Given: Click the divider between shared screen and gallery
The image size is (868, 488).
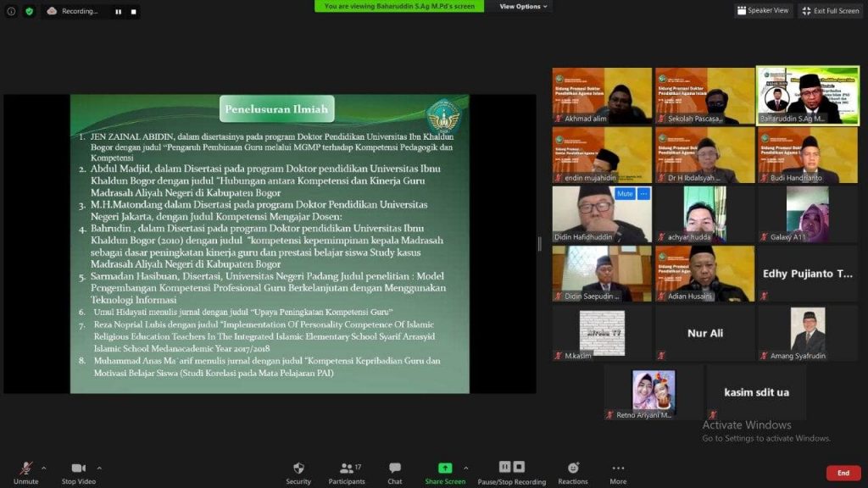Looking at the screenshot, I should coord(539,244).
